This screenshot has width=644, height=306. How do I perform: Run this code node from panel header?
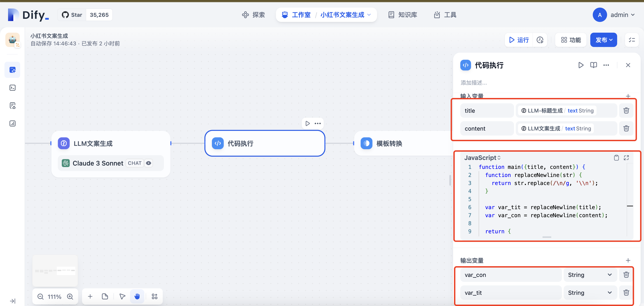(581, 65)
